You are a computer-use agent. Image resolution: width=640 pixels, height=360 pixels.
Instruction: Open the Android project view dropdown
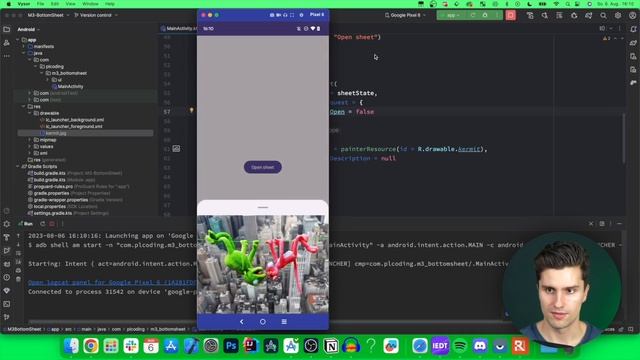click(29, 29)
